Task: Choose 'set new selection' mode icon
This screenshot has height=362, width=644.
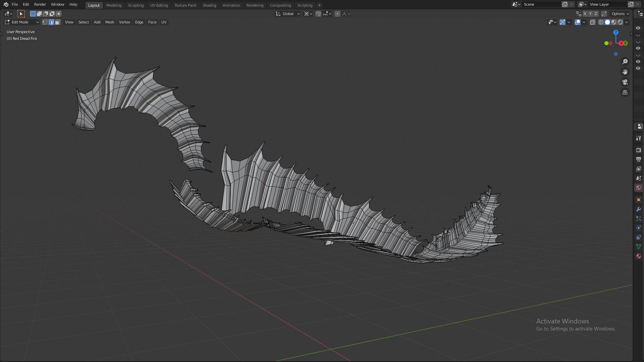Action: click(x=33, y=14)
